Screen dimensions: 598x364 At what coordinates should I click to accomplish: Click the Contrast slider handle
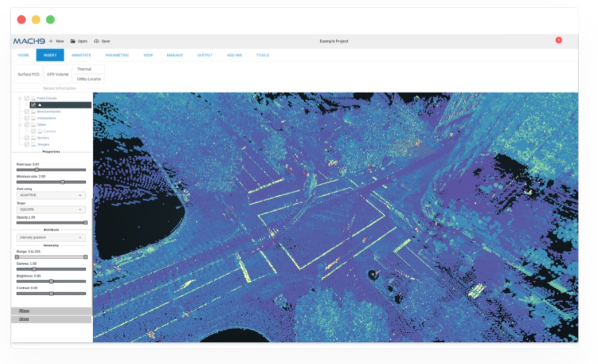pyautogui.click(x=51, y=294)
